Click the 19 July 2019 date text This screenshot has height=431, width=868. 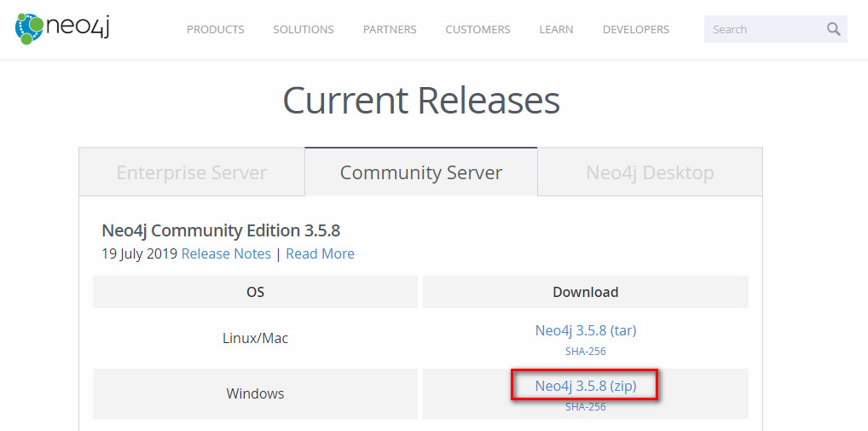point(140,253)
